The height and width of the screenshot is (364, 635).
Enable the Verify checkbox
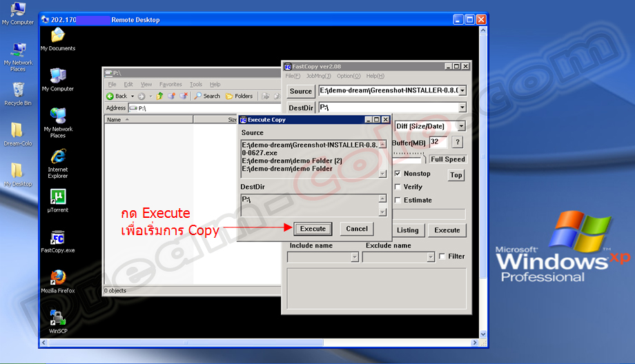[398, 187]
